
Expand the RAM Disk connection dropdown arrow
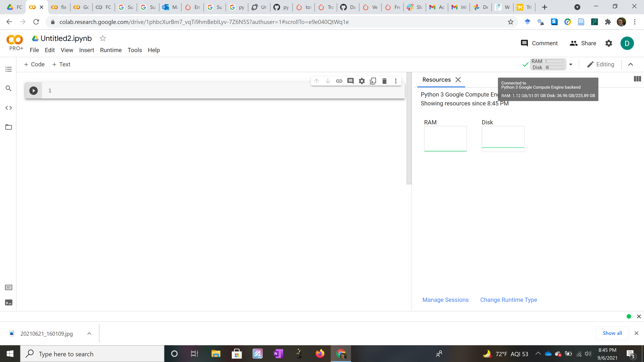click(x=571, y=65)
